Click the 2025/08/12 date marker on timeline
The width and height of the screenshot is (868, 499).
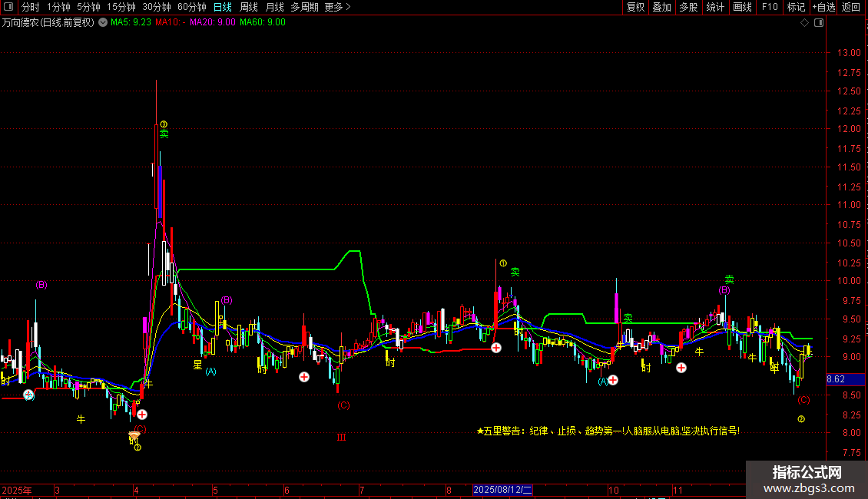pos(503,489)
